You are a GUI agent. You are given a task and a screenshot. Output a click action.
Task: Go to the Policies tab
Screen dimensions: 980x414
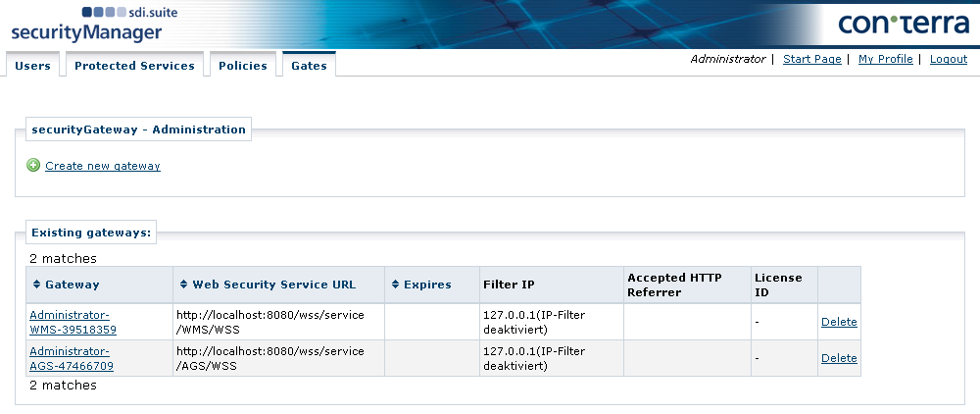243,66
